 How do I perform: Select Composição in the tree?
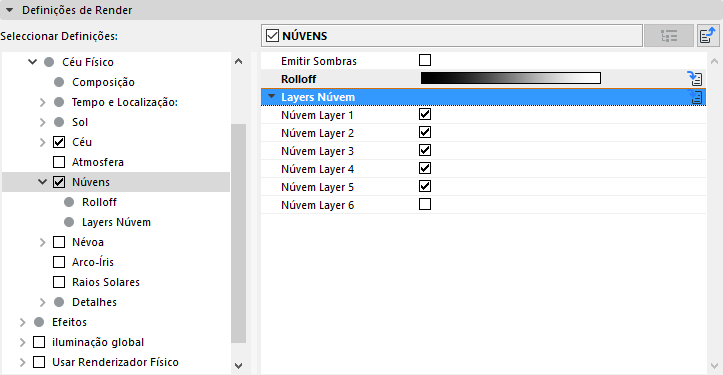coord(103,82)
